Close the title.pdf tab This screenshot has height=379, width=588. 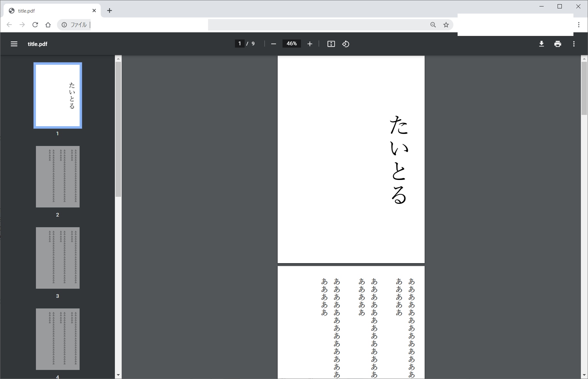click(94, 11)
